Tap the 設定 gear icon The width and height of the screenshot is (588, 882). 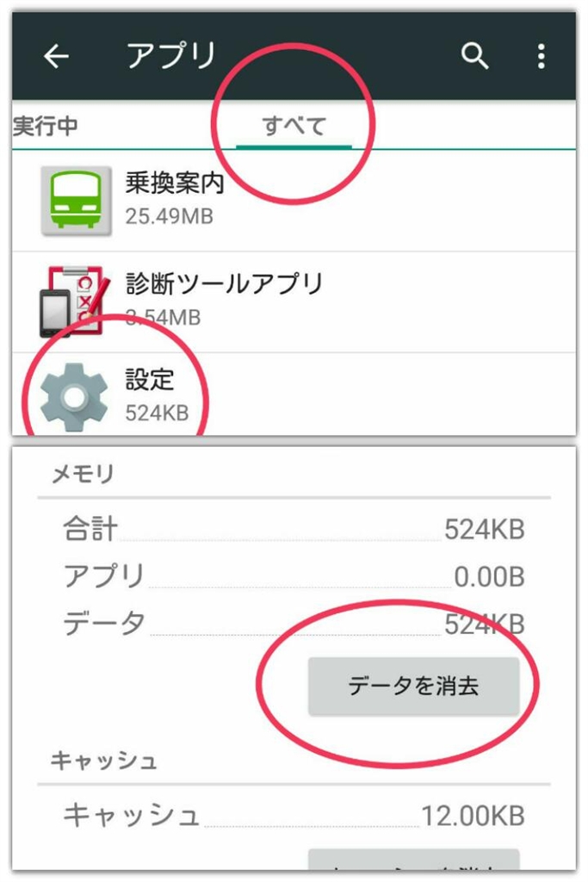tap(75, 397)
